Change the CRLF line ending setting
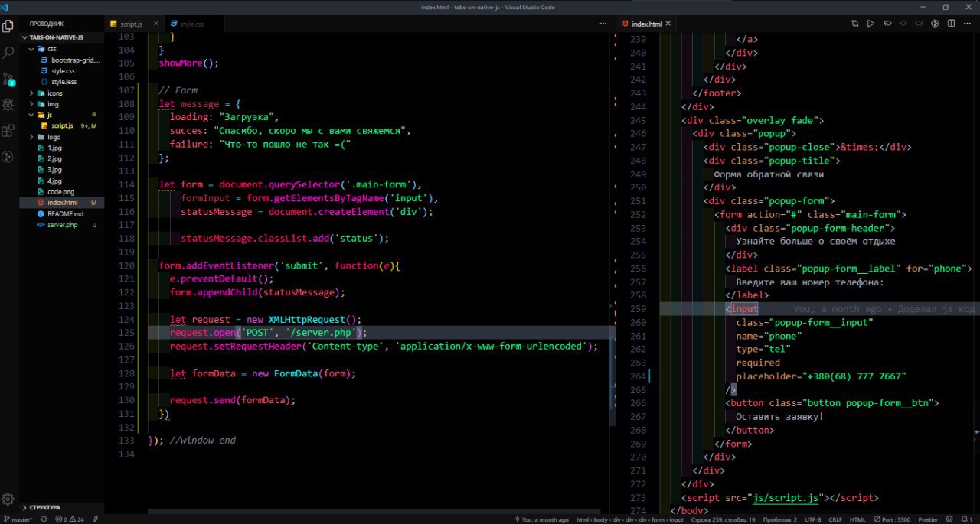 tap(835, 519)
